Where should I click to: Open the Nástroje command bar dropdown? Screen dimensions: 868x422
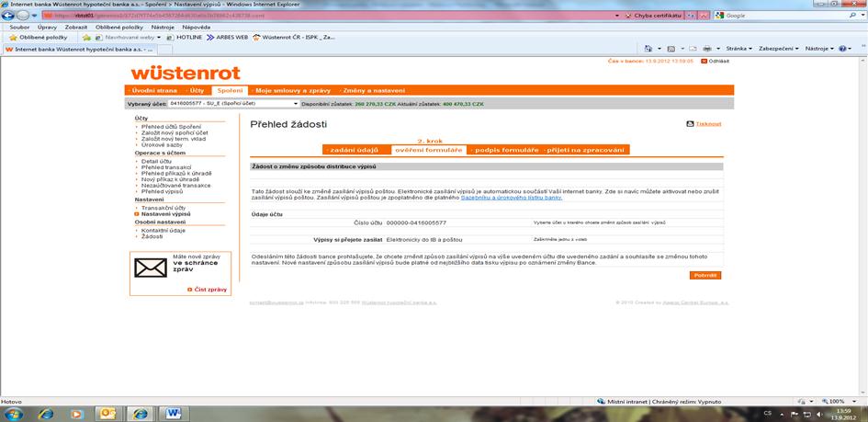[x=819, y=49]
